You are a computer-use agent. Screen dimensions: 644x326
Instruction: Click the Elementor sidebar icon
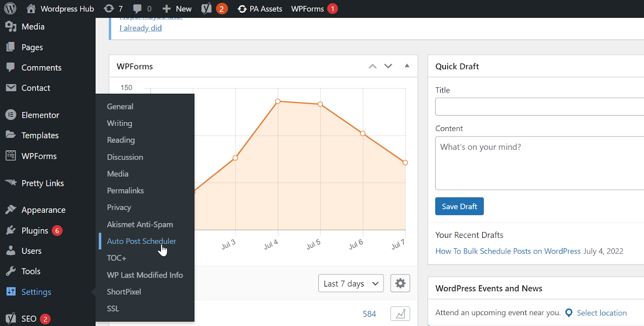11,115
